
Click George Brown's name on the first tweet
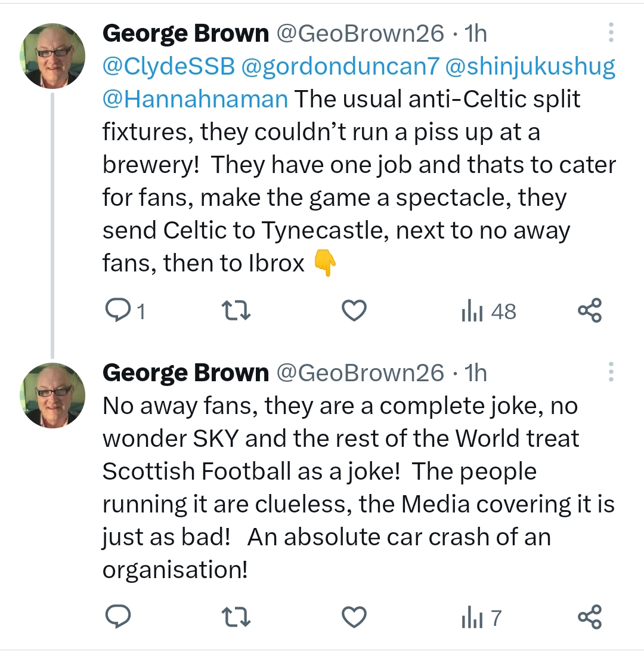pyautogui.click(x=185, y=34)
